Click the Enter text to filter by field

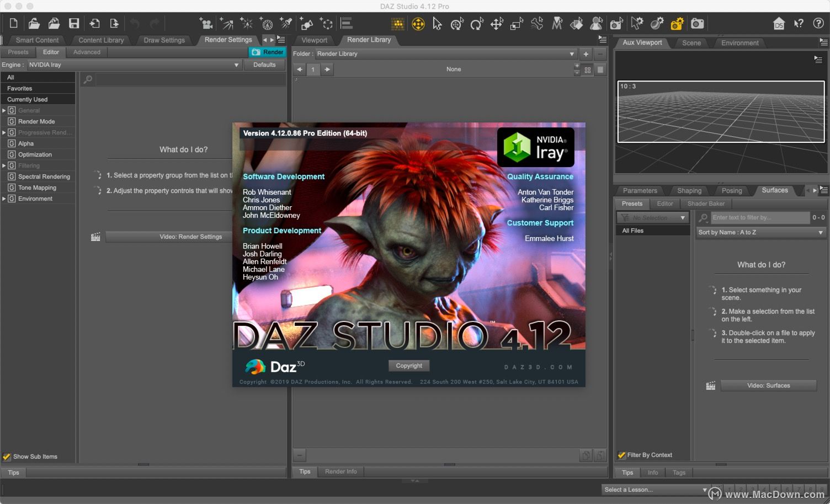[760, 218]
